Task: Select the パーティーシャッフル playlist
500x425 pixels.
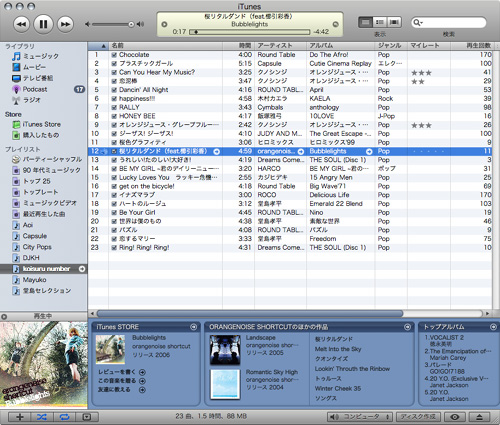Action: (47, 159)
